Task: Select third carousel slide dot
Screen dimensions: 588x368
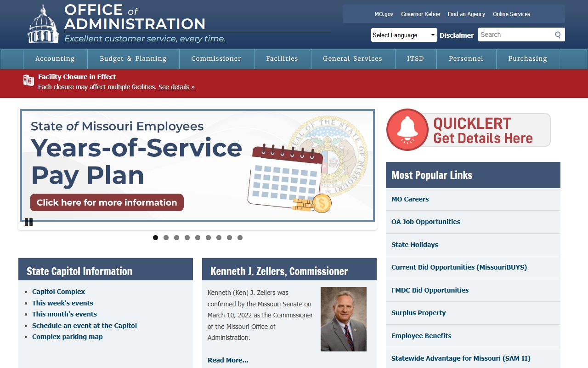Action: (x=176, y=238)
